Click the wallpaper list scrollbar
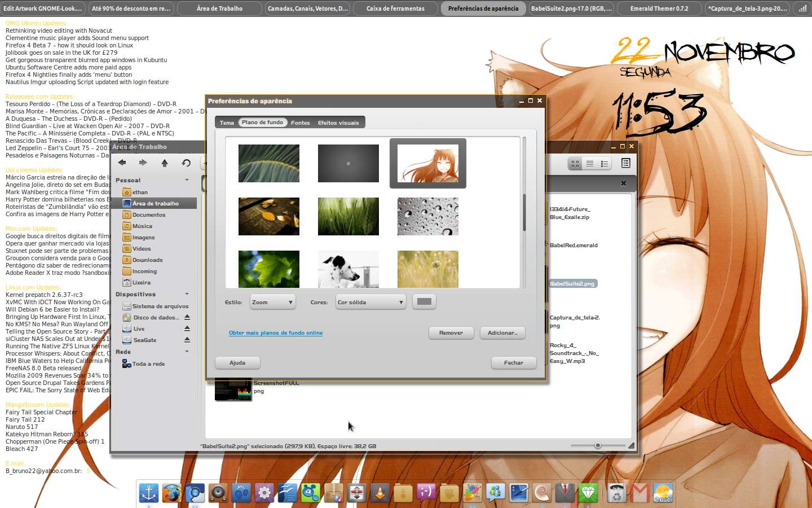Screen dimensions: 812x508 524,212
